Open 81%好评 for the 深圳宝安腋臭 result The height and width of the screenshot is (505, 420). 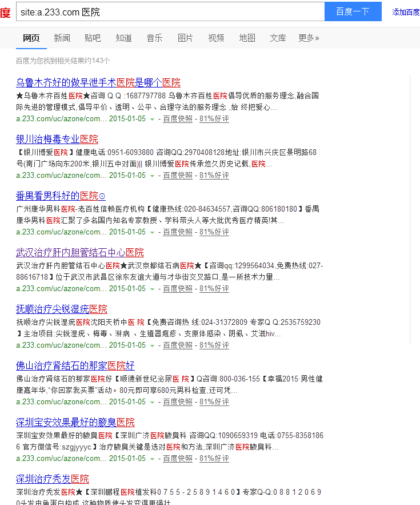[214, 459]
